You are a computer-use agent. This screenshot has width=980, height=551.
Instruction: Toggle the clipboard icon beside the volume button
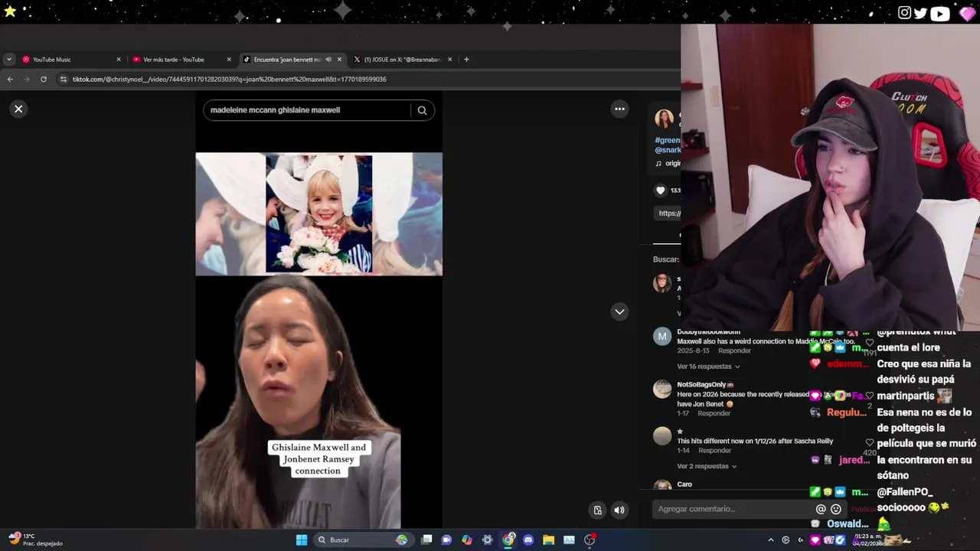click(598, 510)
